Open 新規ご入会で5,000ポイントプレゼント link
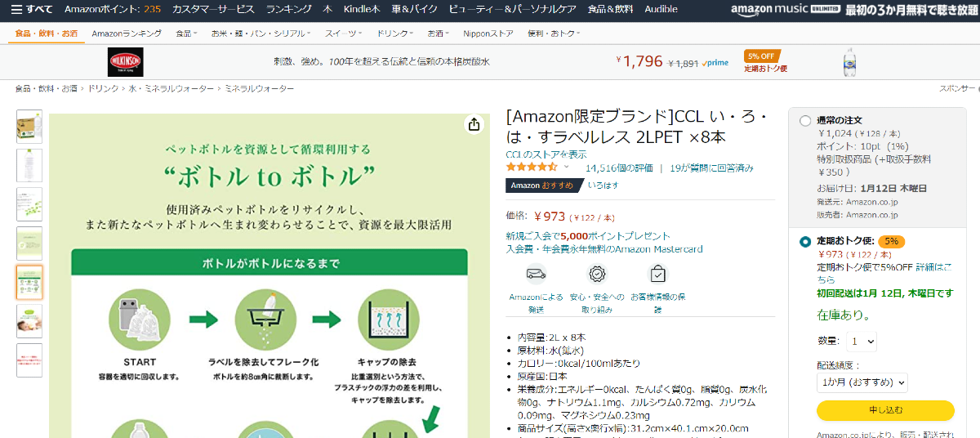980x438 pixels. pyautogui.click(x=587, y=236)
